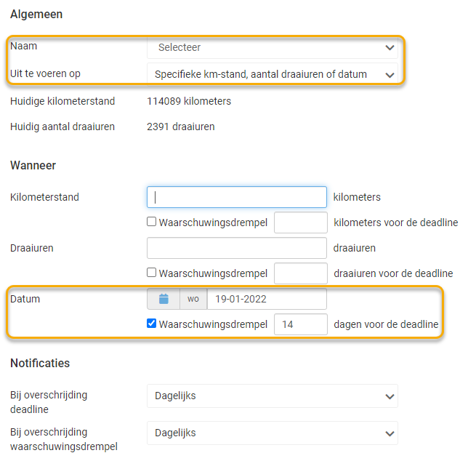Click chevron of waarschuwingsdrempel notification dropdown

click(390, 433)
